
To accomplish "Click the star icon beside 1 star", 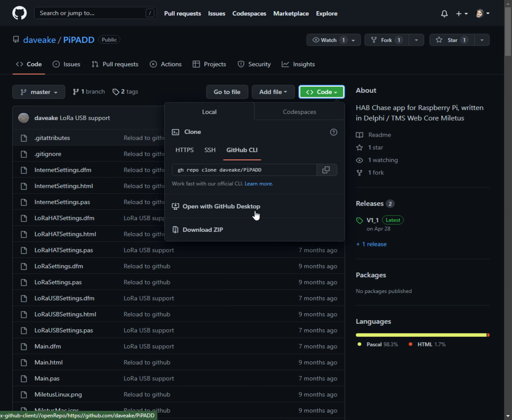I will (359, 148).
